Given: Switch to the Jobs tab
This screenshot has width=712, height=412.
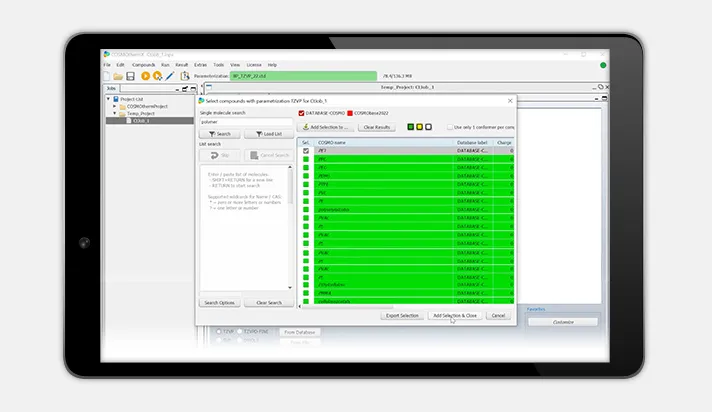Looking at the screenshot, I should [x=111, y=89].
